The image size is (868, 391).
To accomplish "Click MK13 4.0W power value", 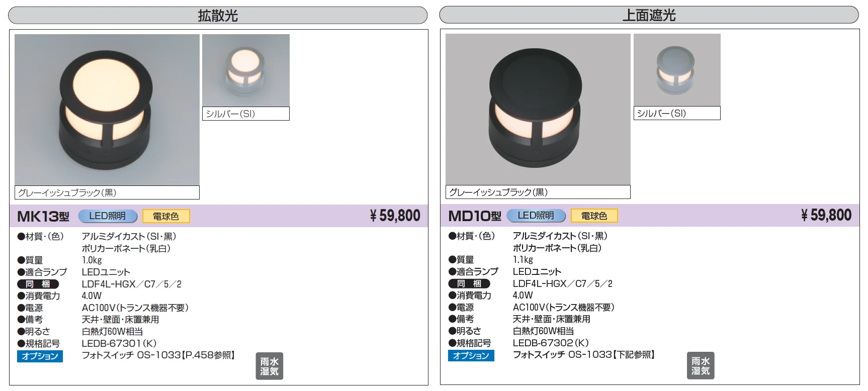I will pyautogui.click(x=92, y=296).
